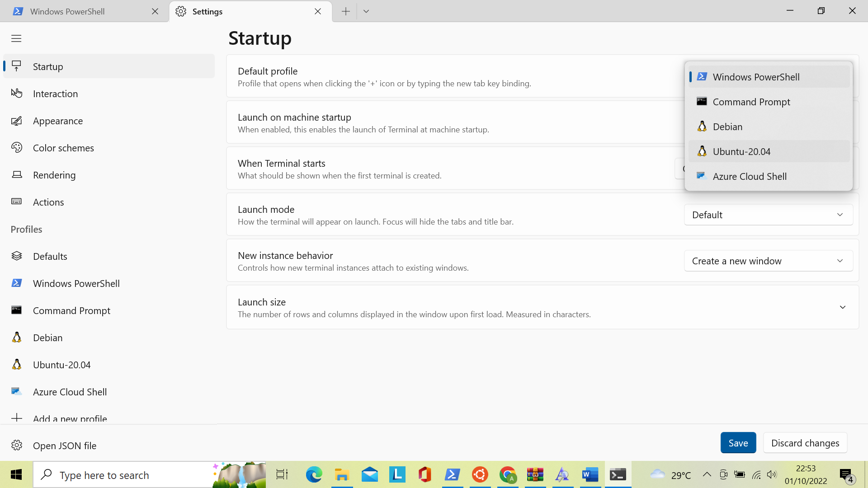Image resolution: width=868 pixels, height=488 pixels.
Task: Open the New instance behavior dropdown
Action: click(x=768, y=261)
